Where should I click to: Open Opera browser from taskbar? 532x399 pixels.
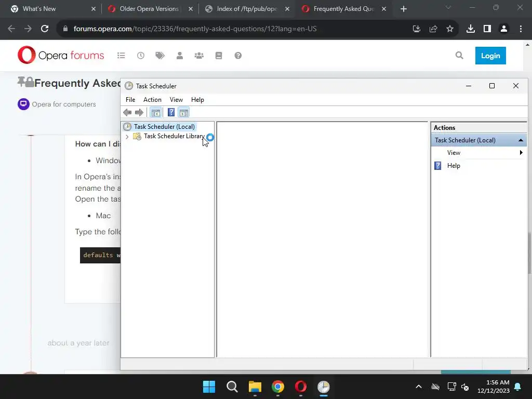[x=301, y=387]
